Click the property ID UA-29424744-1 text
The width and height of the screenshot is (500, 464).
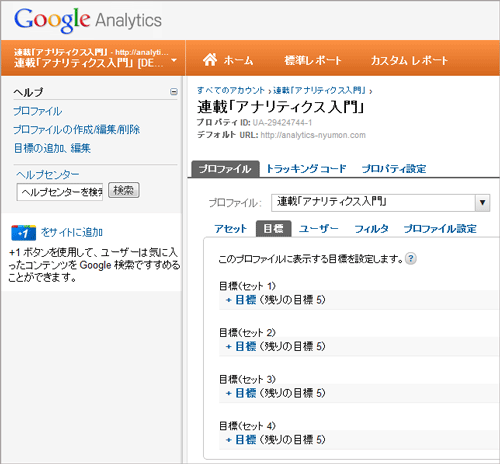pyautogui.click(x=282, y=123)
